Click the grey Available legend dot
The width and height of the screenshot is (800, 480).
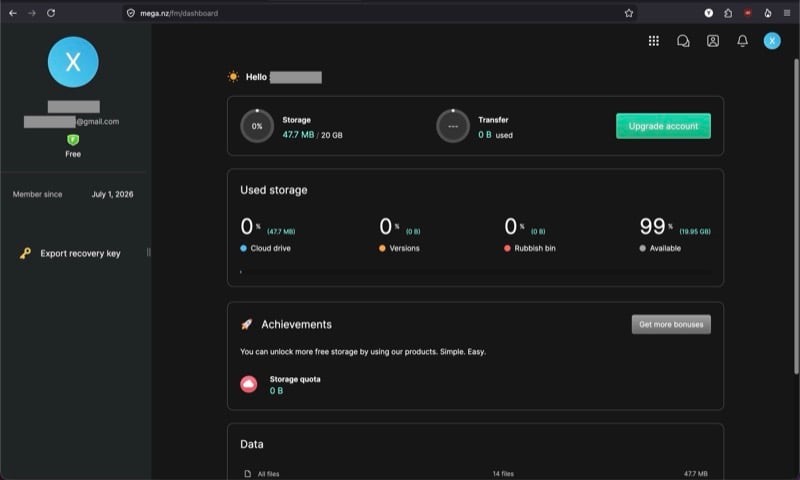pos(642,248)
